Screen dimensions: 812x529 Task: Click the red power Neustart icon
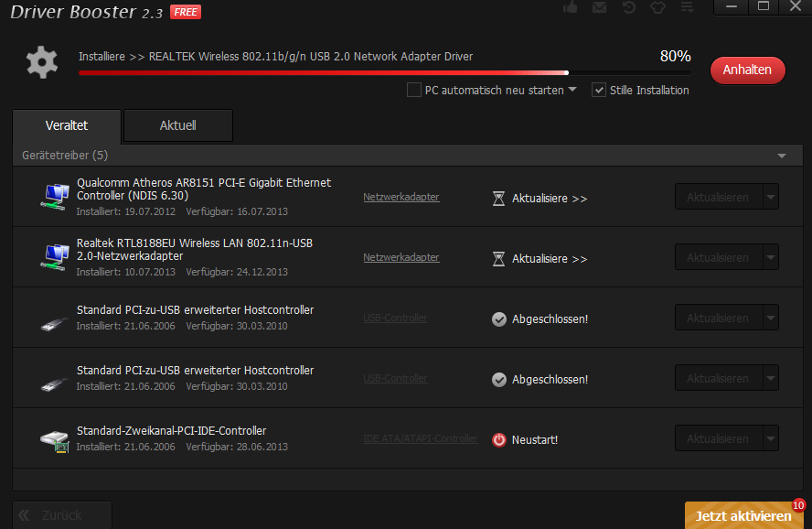(x=499, y=440)
